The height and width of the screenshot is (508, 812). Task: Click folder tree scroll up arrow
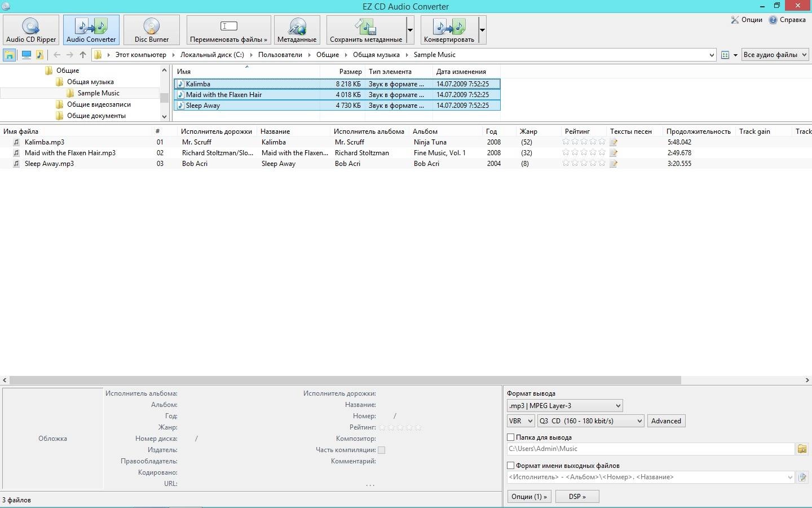[164, 70]
